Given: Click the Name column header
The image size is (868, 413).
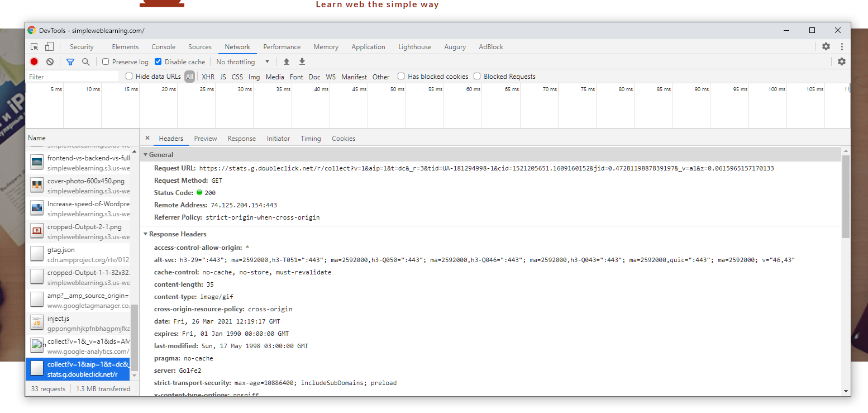Looking at the screenshot, I should point(82,138).
